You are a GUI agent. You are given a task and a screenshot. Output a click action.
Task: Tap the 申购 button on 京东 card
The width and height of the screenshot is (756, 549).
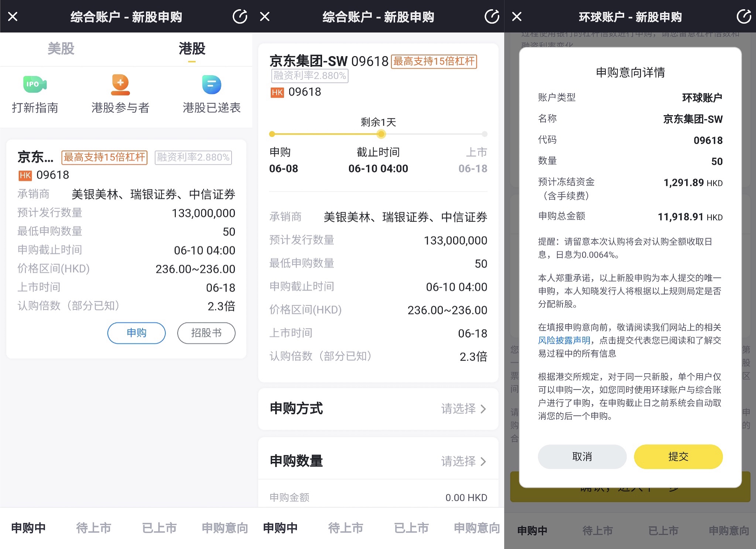coord(136,333)
